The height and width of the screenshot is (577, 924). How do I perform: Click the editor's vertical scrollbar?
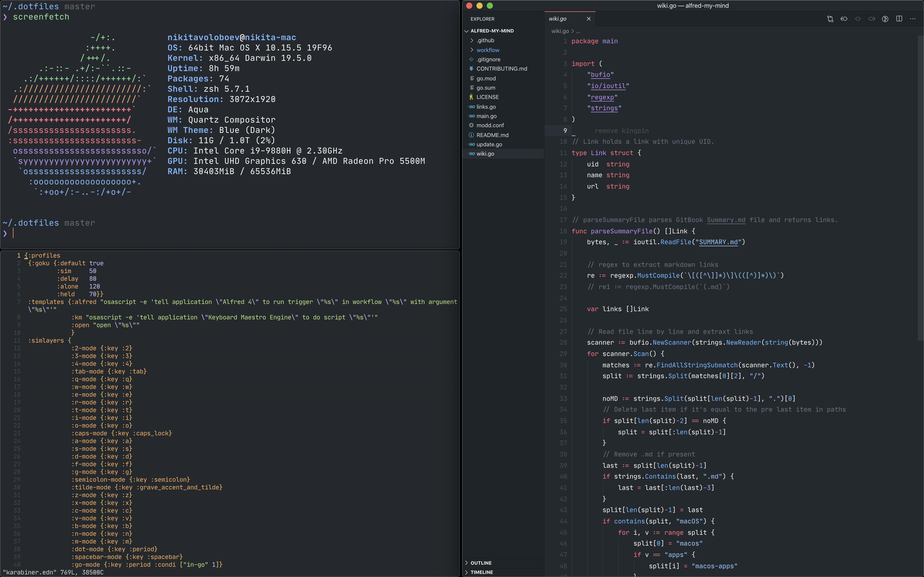[x=920, y=187]
